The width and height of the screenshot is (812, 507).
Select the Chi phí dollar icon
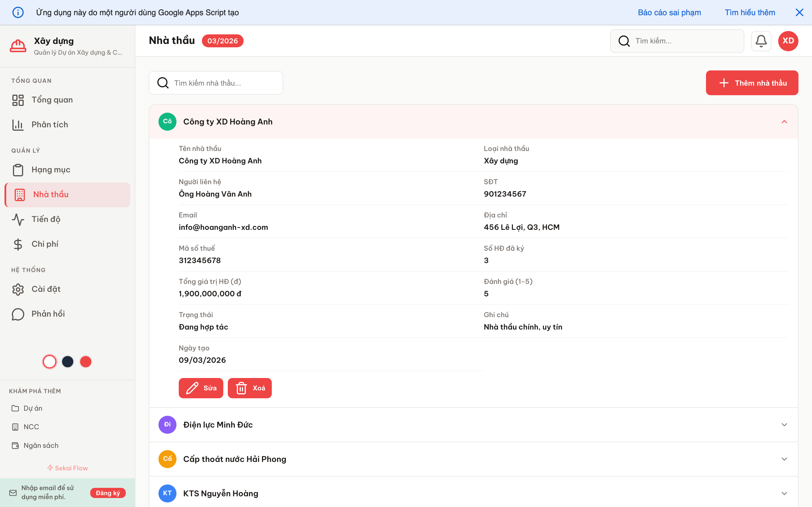pos(18,244)
